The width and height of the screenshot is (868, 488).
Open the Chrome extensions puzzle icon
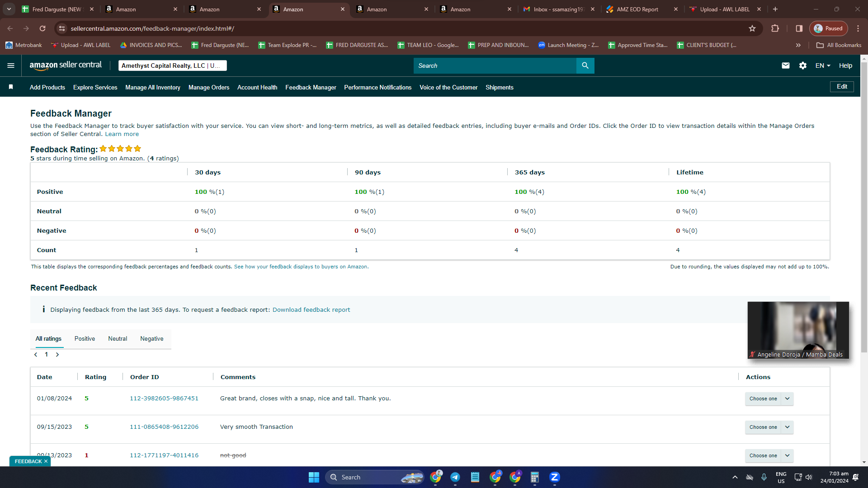point(775,28)
